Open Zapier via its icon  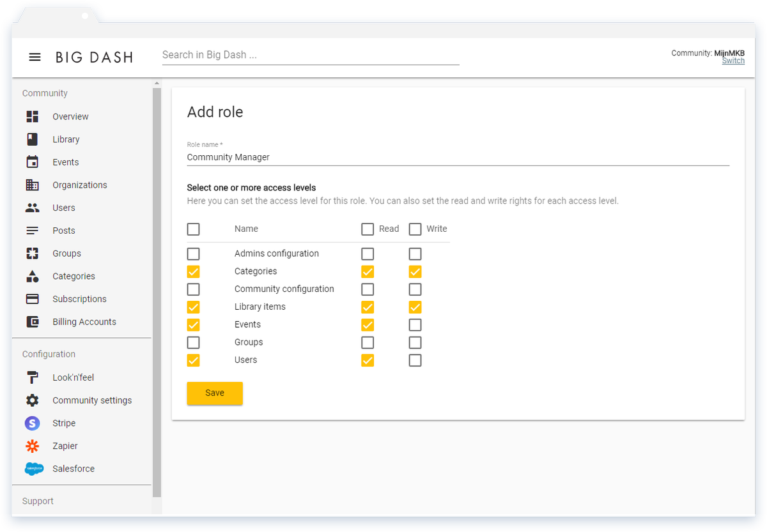click(33, 446)
